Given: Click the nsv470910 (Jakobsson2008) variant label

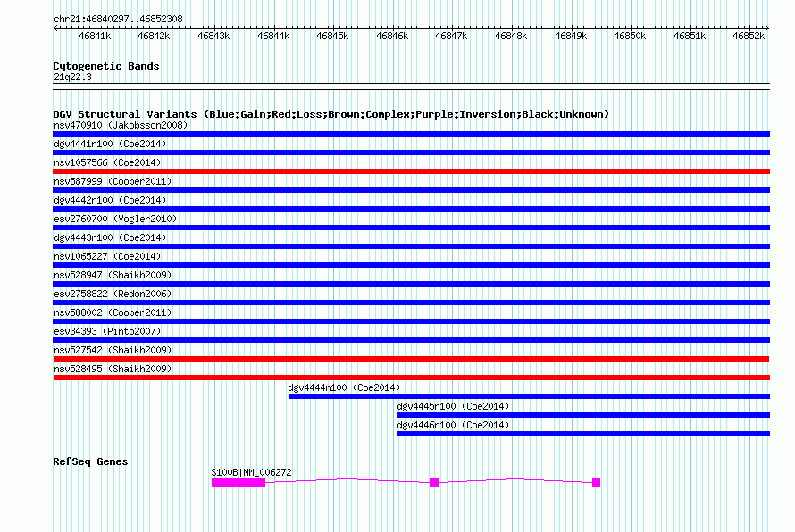Looking at the screenshot, I should point(121,125).
